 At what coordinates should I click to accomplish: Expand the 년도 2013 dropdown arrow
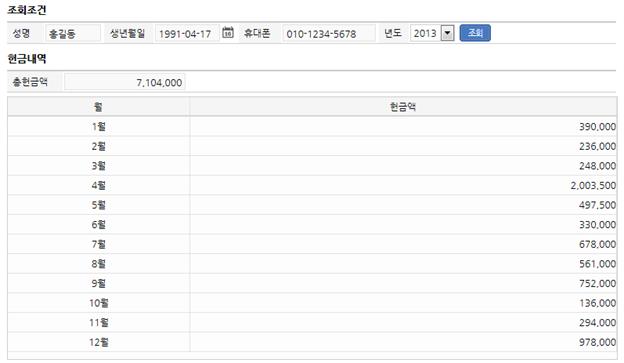tap(448, 33)
